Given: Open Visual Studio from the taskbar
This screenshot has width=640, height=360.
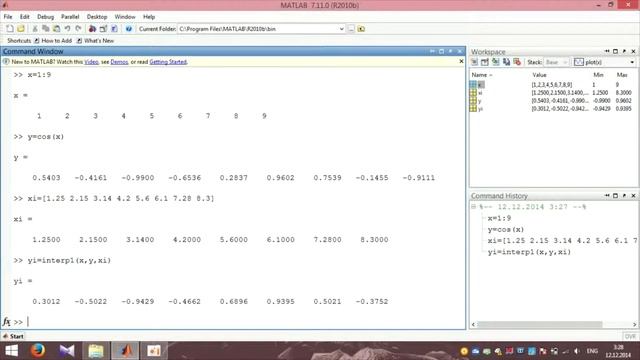Looking at the screenshot, I should (x=67, y=351).
